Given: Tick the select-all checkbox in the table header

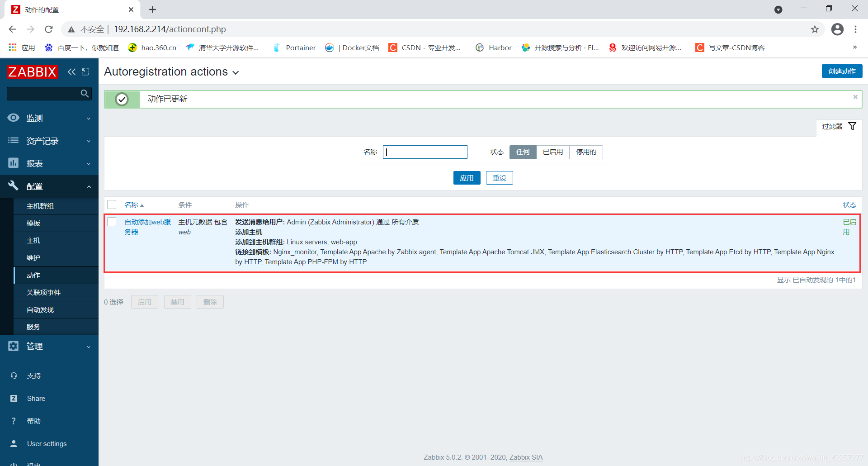Looking at the screenshot, I should pos(112,204).
